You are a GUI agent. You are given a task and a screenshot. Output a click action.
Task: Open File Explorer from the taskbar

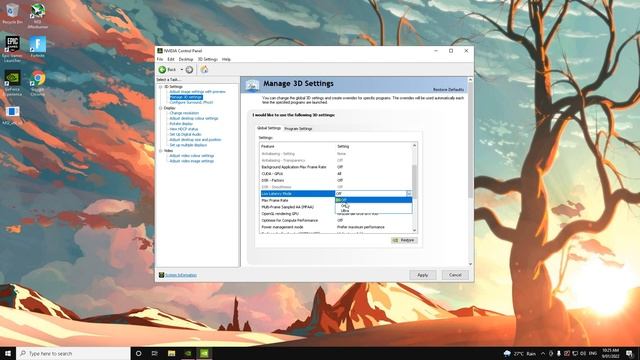point(171,353)
